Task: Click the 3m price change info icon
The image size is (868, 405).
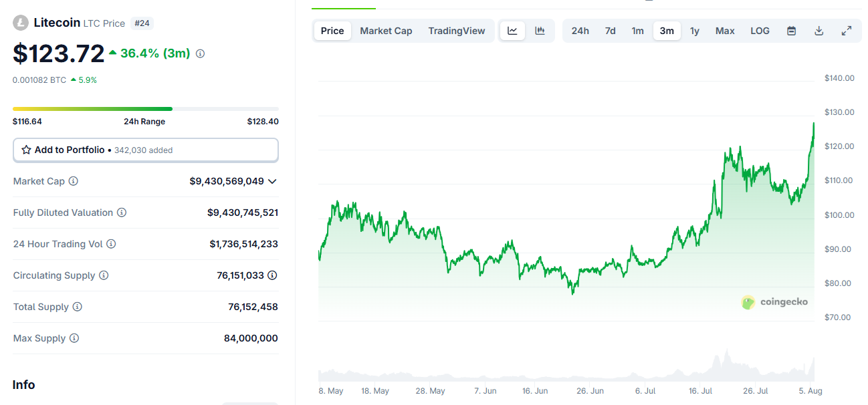Action: pyautogui.click(x=200, y=53)
